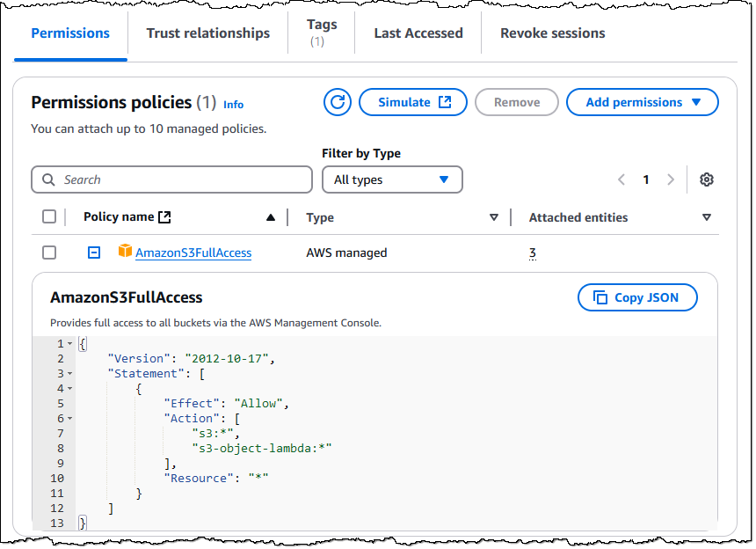The height and width of the screenshot is (549, 756).
Task: Click the orange AmazonS3FullAccess policy cube icon
Action: pos(125,251)
